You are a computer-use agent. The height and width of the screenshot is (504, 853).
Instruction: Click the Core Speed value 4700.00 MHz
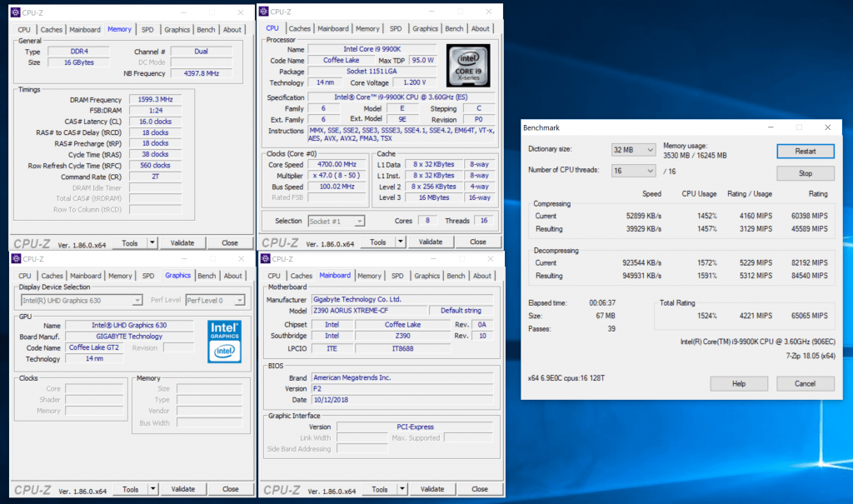click(337, 164)
